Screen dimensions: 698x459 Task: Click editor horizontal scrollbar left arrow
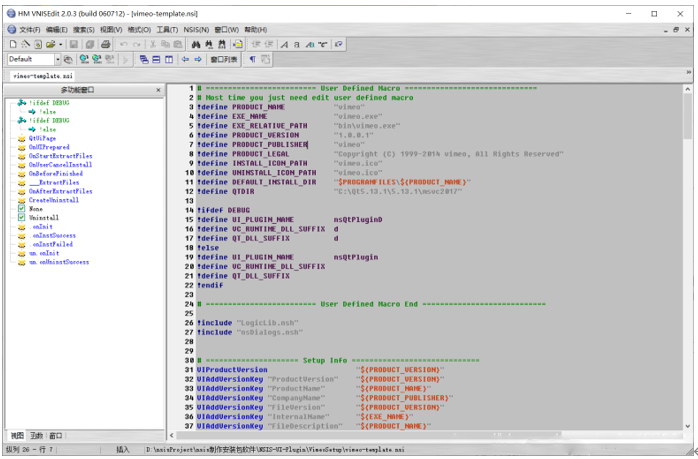point(172,435)
